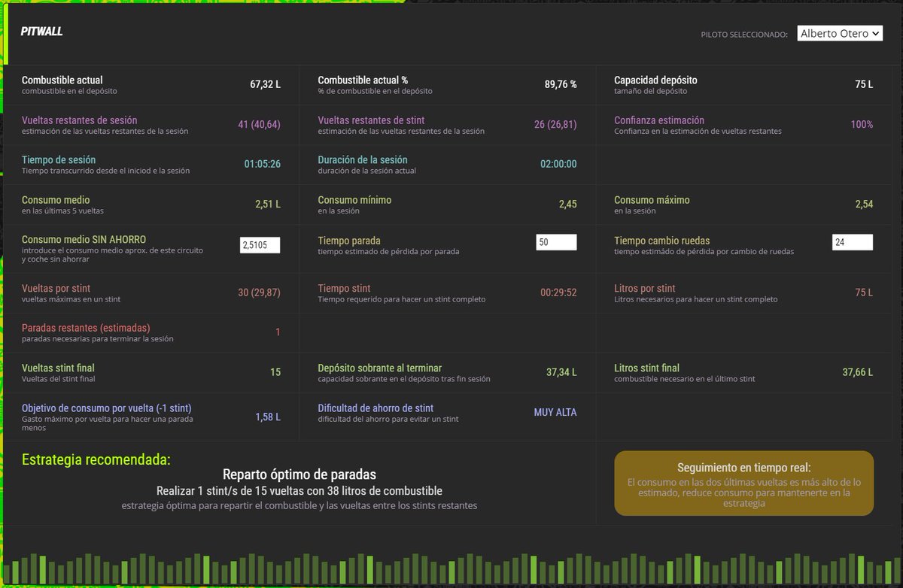Click the Confianza estimación value 100%

point(862,125)
